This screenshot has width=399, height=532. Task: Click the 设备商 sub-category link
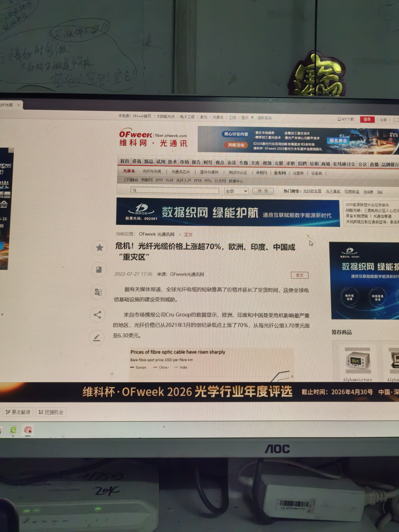[x=317, y=174]
